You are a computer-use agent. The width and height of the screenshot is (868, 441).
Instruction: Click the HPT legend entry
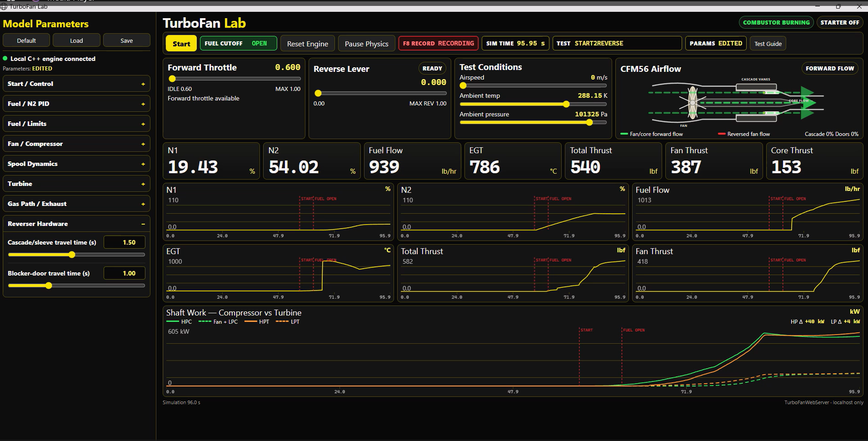(x=257, y=321)
